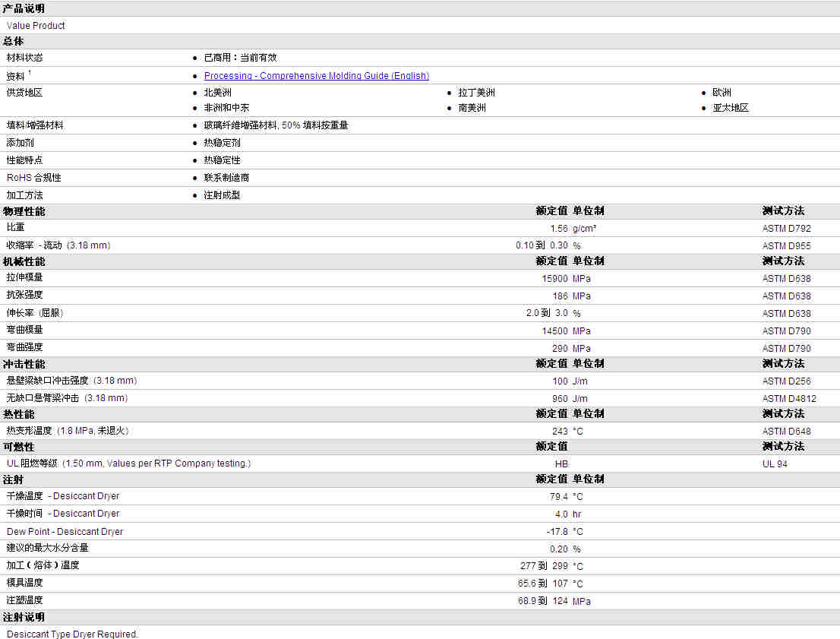Screen dimensions: 840x639
Task: Click the 机械性能 section header
Action: click(24, 261)
